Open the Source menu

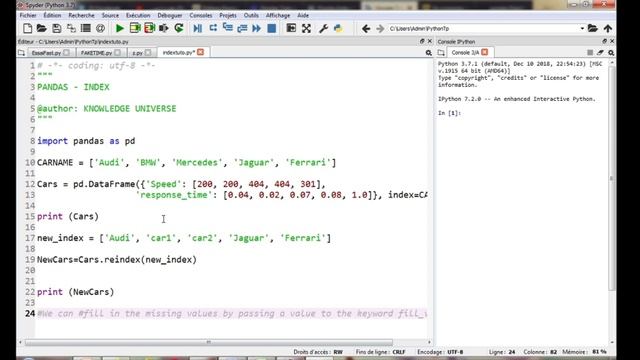coord(110,16)
